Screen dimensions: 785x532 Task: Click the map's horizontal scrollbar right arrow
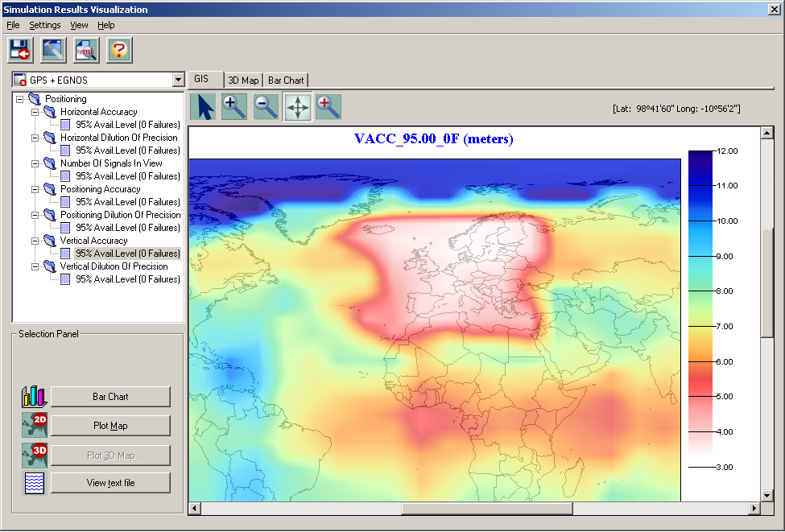pos(754,509)
